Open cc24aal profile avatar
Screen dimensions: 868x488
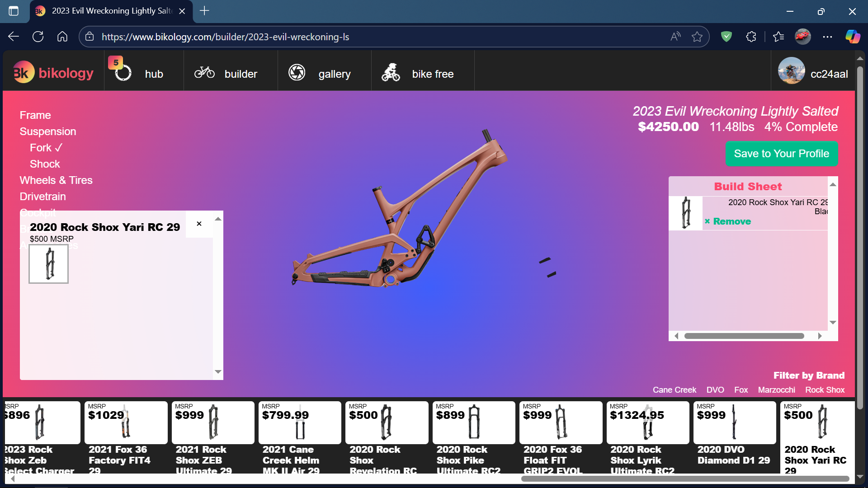coord(791,71)
